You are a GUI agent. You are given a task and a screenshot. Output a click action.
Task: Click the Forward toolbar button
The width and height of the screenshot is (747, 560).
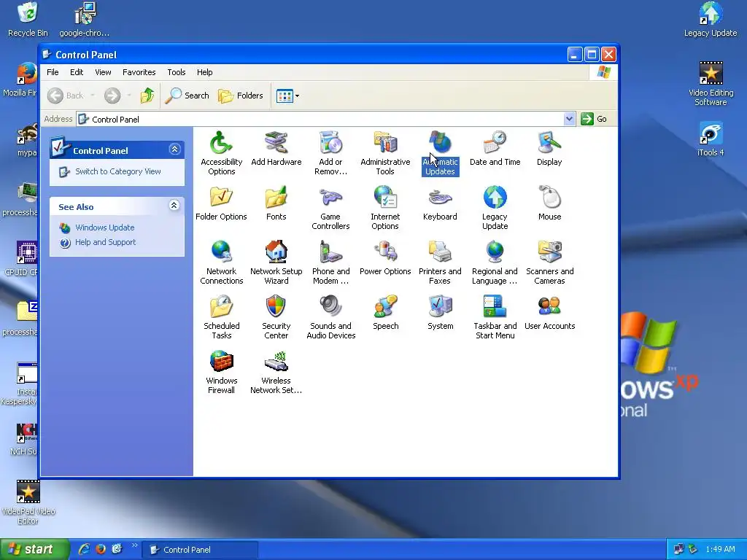click(112, 96)
